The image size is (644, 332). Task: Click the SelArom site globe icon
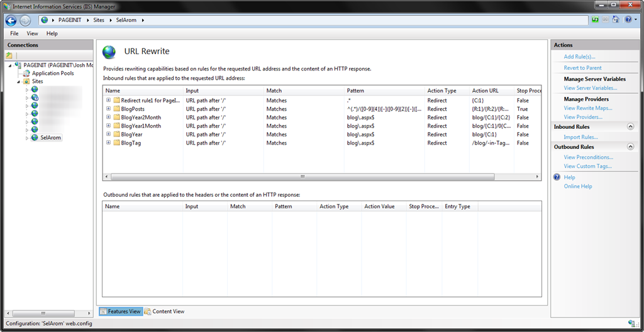(35, 138)
